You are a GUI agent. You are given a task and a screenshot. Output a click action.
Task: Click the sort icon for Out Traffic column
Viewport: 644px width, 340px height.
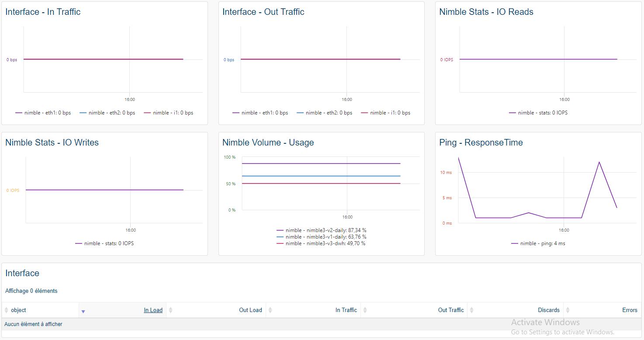pyautogui.click(x=365, y=310)
